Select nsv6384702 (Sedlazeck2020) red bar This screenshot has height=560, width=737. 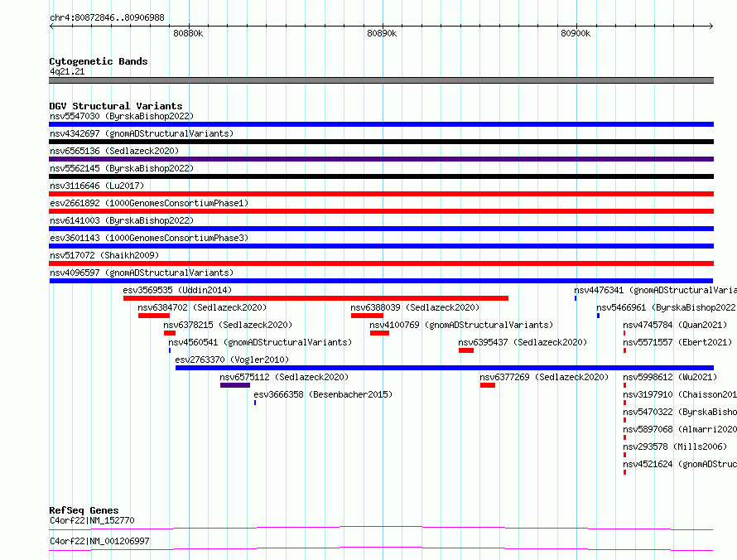[x=154, y=316]
